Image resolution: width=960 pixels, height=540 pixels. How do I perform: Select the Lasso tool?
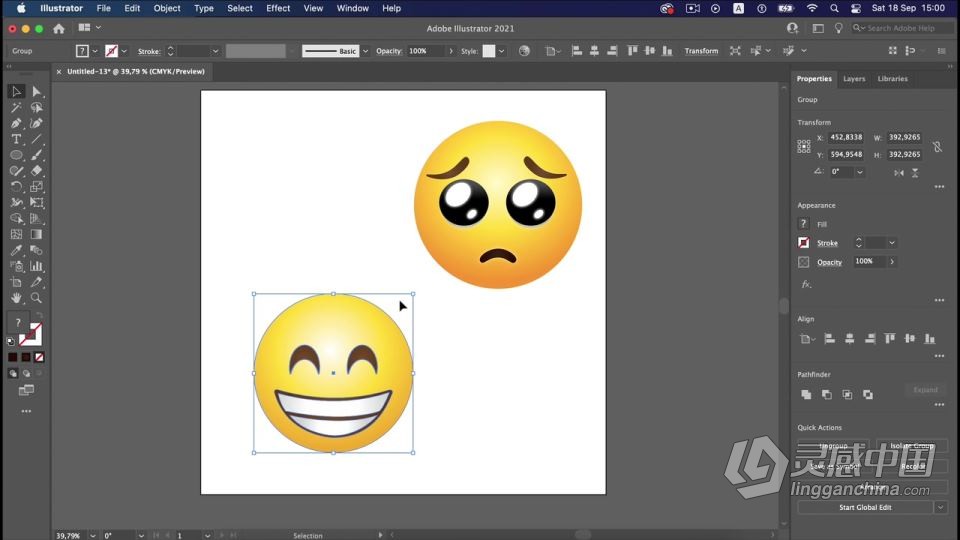36,108
